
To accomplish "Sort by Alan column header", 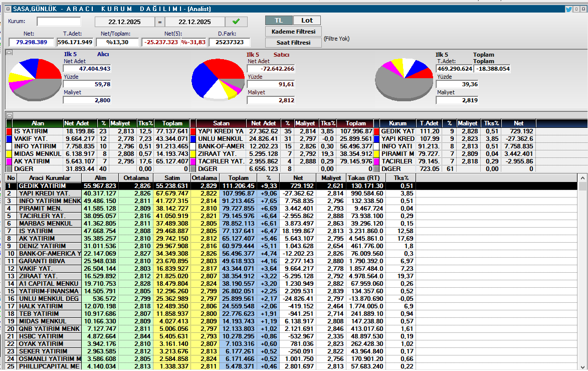I will click(38, 123).
